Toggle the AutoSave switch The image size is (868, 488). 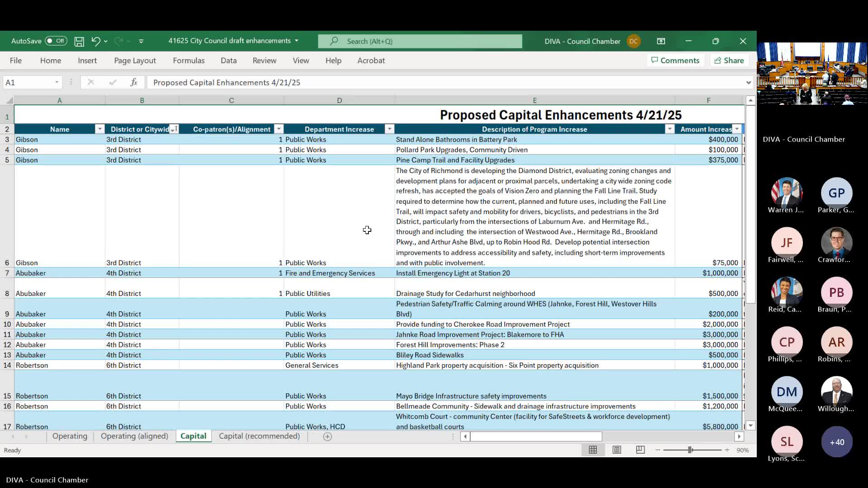(56, 41)
